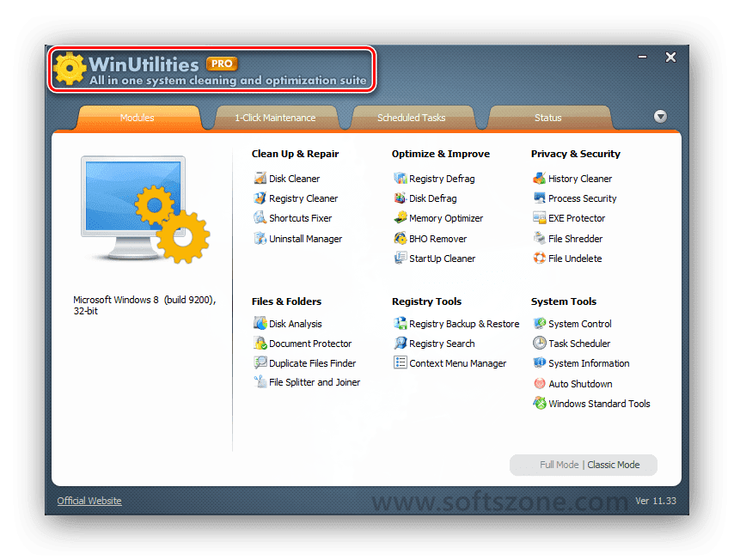The image size is (734, 560).
Task: Open Registry Cleaner text link
Action: 303,198
